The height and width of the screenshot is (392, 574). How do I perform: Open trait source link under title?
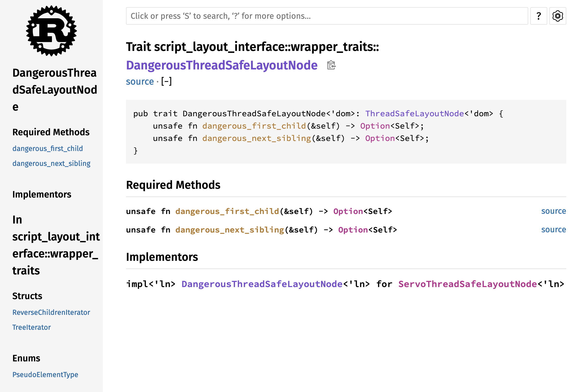(140, 82)
